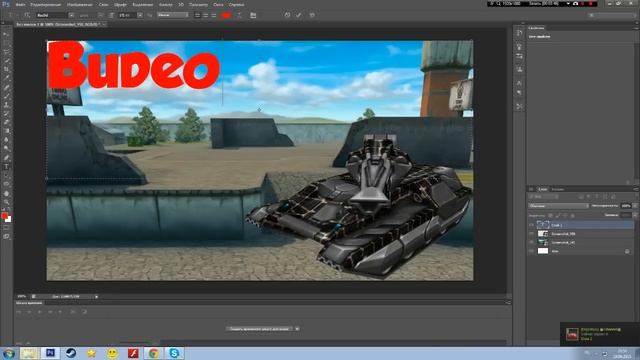Commit current text edits with checkmark
The height and width of the screenshot is (360, 640).
coord(299,15)
